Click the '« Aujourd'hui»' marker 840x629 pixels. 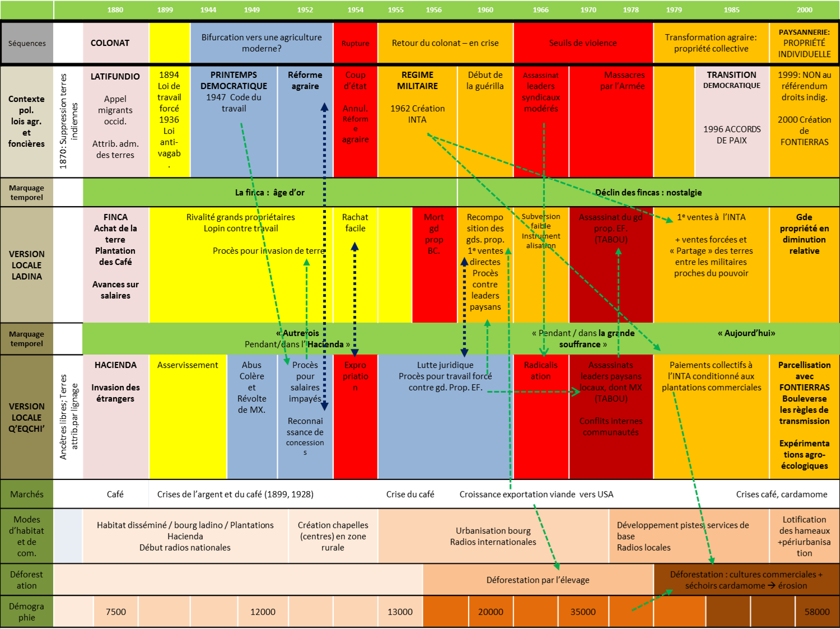click(746, 333)
